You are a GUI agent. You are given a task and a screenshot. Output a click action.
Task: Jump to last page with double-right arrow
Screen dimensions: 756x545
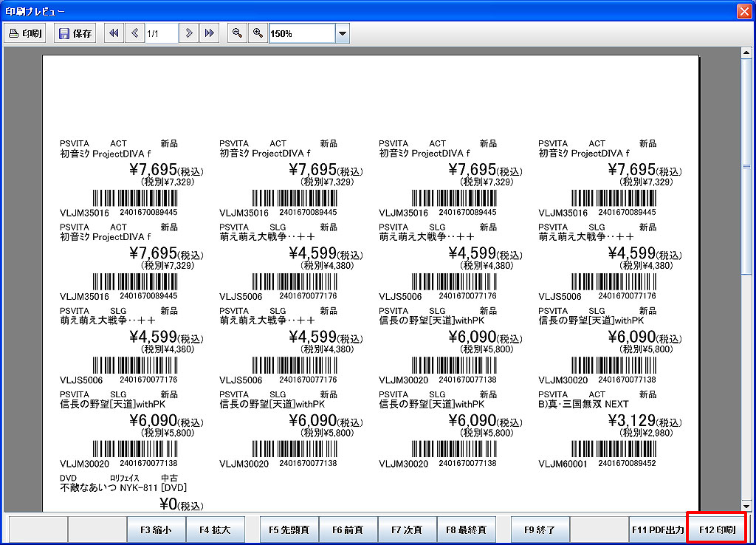(209, 33)
